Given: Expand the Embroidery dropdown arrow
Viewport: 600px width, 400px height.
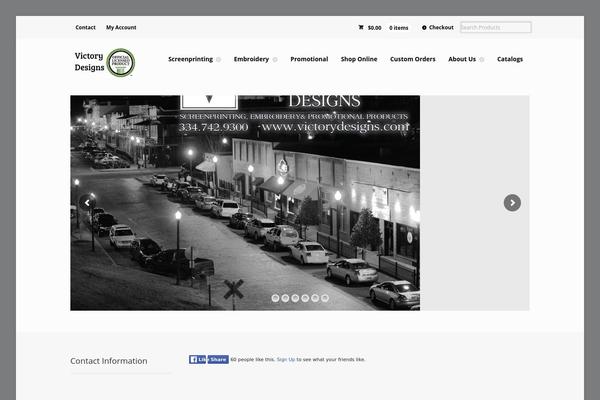Looking at the screenshot, I should point(275,59).
